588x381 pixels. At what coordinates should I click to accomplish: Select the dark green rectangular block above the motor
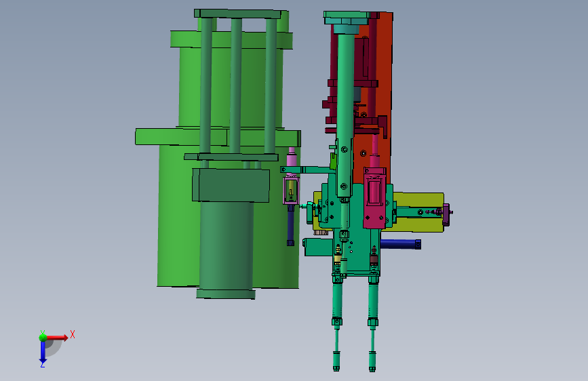tap(231, 185)
